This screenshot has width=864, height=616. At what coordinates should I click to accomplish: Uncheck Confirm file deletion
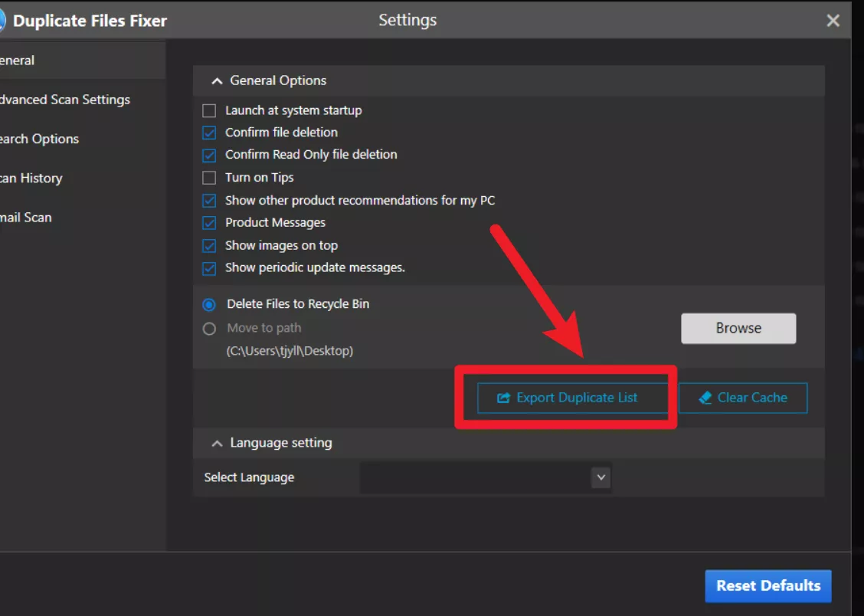point(209,133)
